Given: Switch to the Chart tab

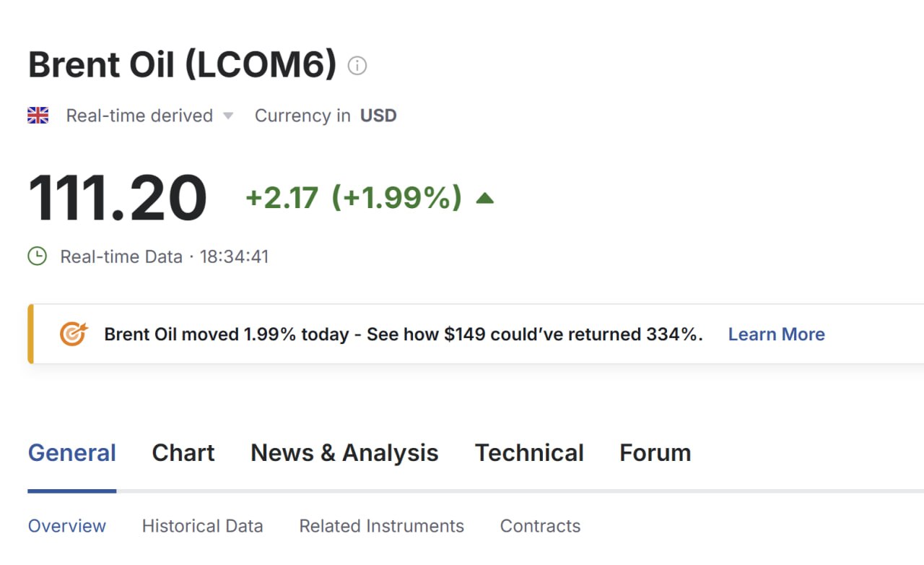Looking at the screenshot, I should coord(183,453).
